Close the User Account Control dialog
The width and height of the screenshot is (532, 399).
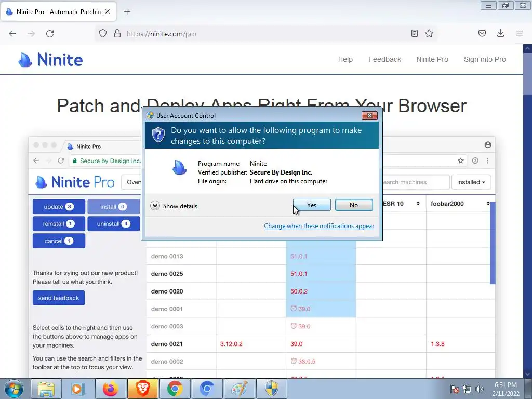point(369,116)
